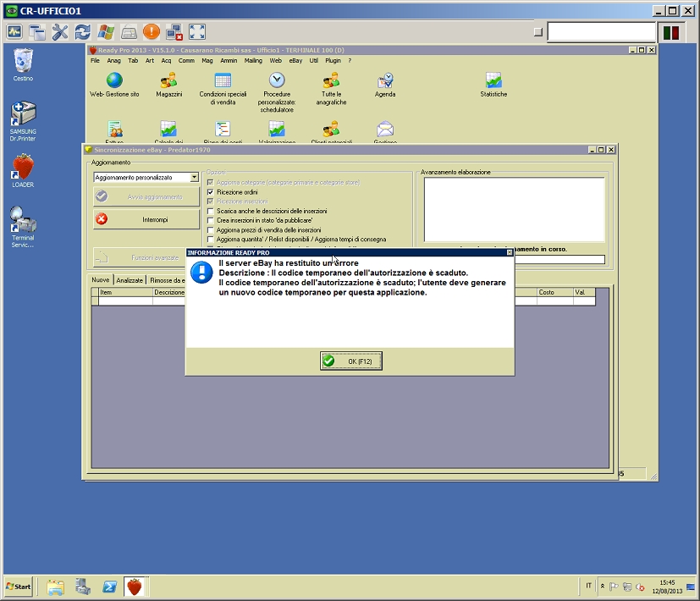700x601 pixels.
Task: Open Agenda icon in Ready Pro
Action: pyautogui.click(x=385, y=85)
